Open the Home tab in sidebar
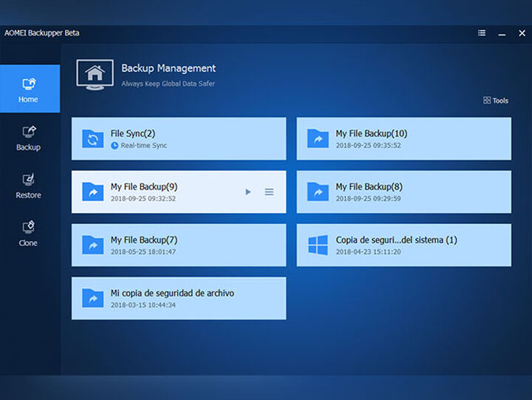Screen dimensions: 532x400 pos(30,89)
